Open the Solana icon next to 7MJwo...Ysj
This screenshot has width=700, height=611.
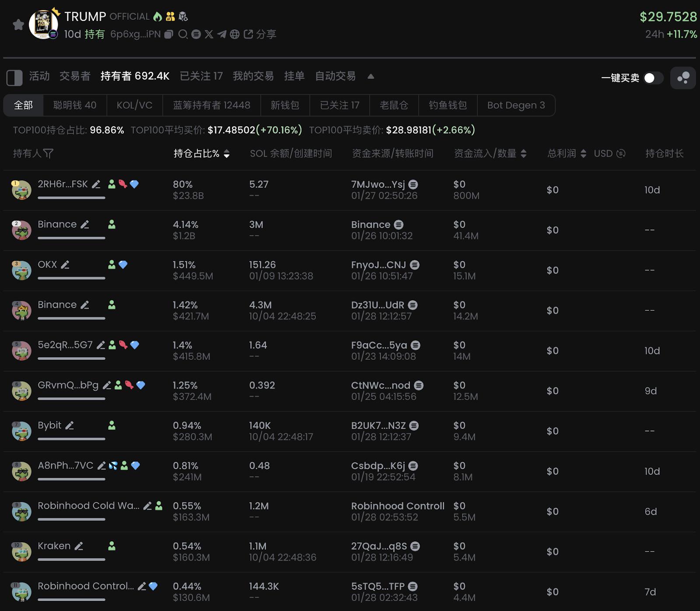[x=413, y=185]
